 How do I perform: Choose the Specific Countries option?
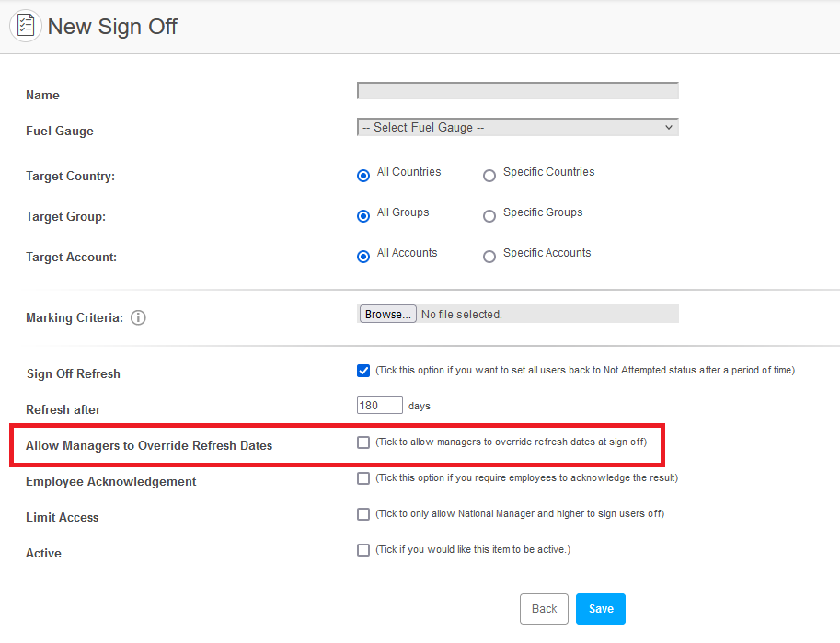[489, 176]
